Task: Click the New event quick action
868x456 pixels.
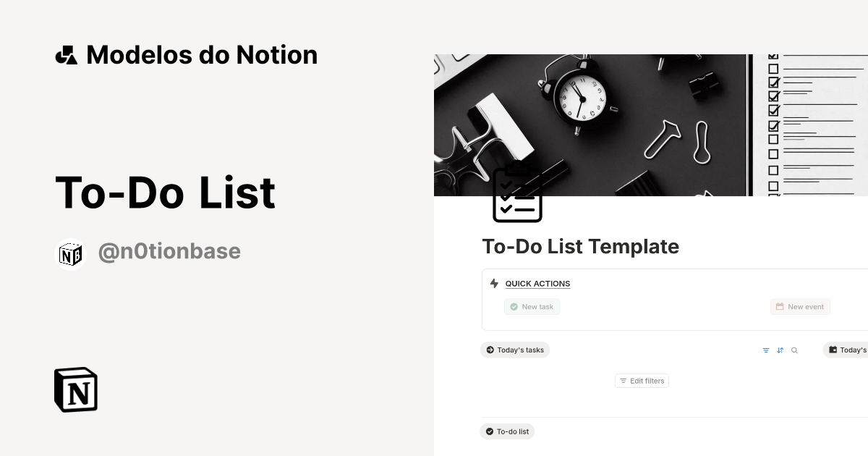Action: point(800,306)
